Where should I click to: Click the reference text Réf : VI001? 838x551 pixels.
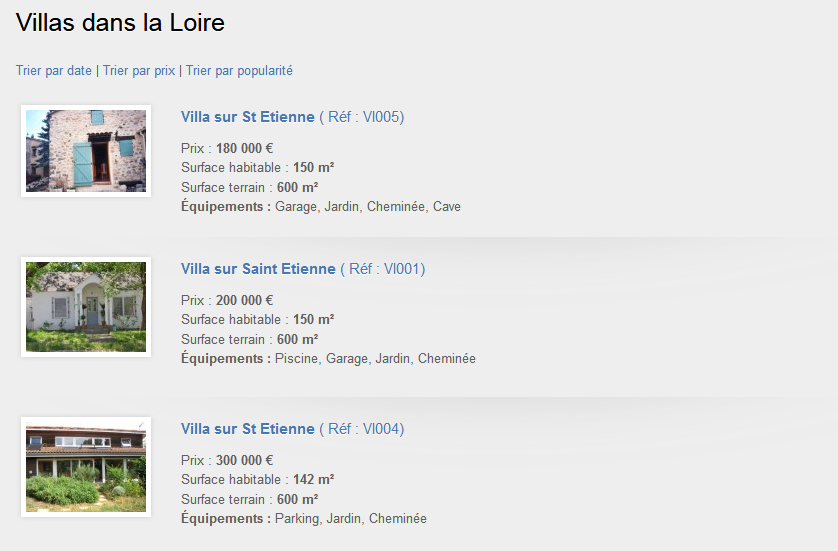[384, 269]
